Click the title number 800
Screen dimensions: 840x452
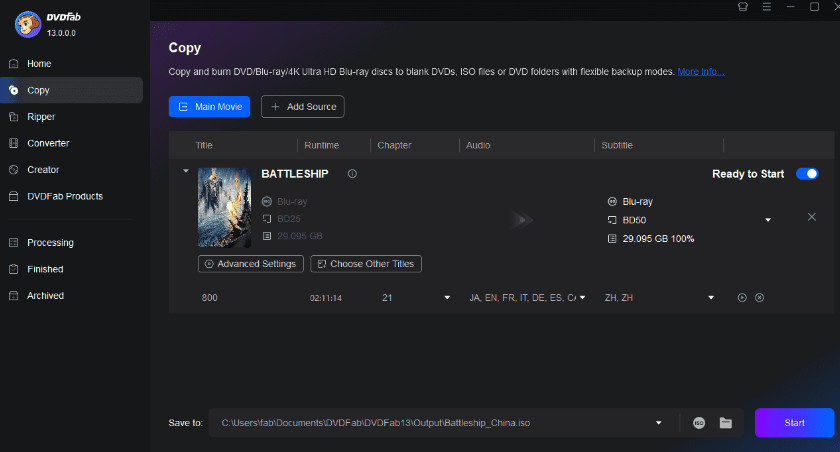(209, 298)
